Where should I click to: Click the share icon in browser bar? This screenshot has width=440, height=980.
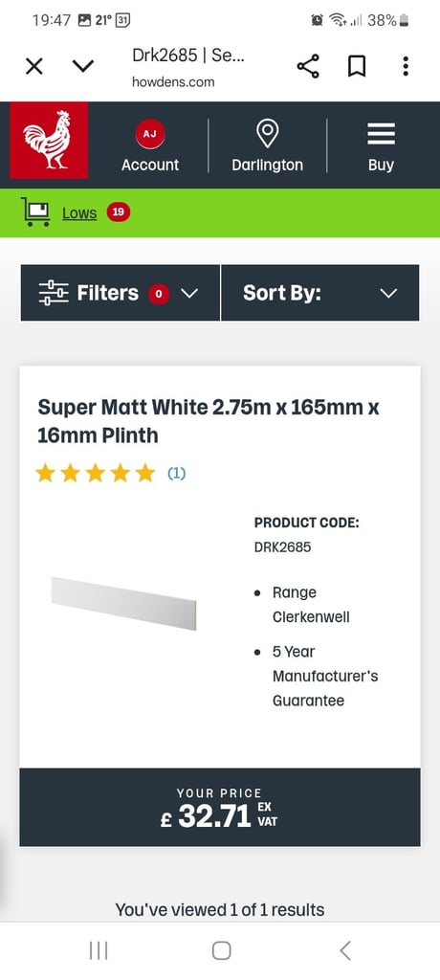(x=307, y=66)
